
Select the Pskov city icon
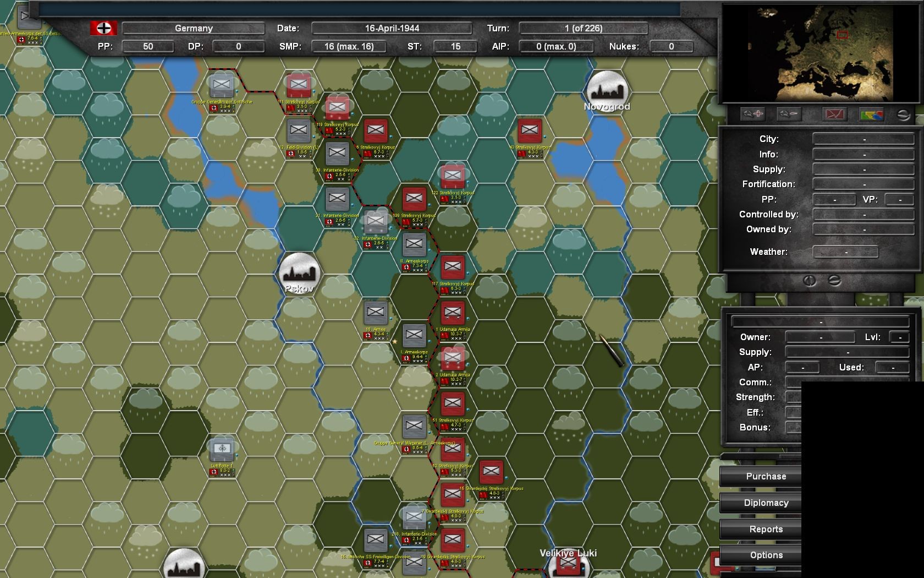coord(299,270)
